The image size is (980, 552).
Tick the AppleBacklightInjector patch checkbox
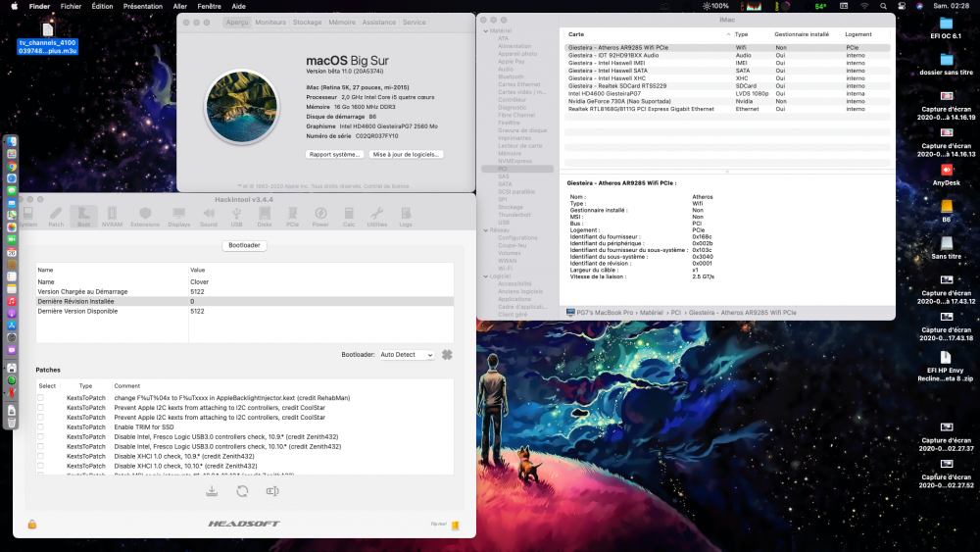40,398
